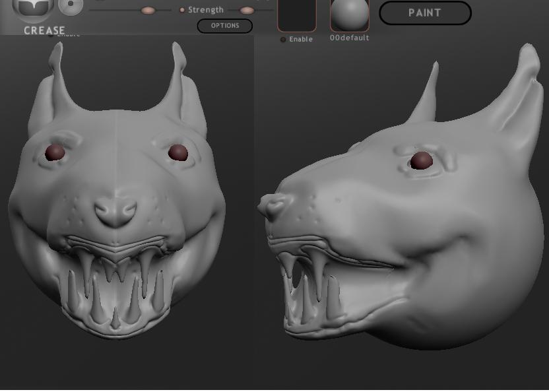Screen dimensions: 549x392
Task: Toggle the partially hidden Enable below Crease
Action: coord(51,34)
